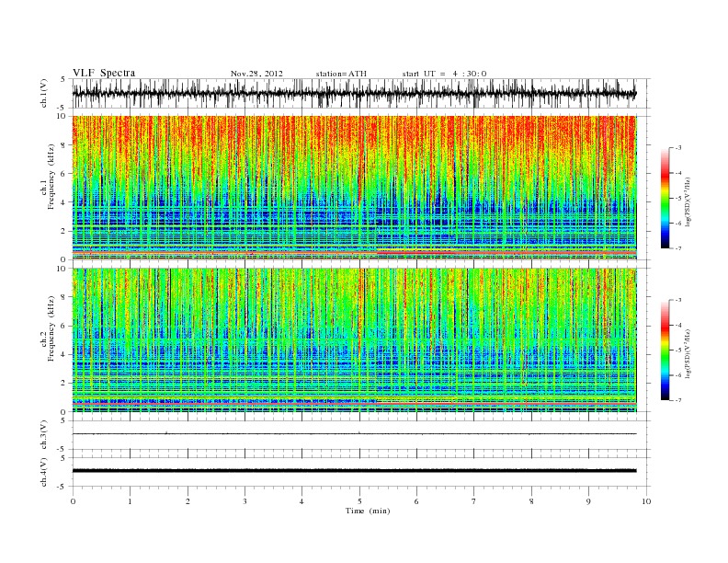
Task: Click the "6" tick on the time axis
Action: tap(417, 501)
